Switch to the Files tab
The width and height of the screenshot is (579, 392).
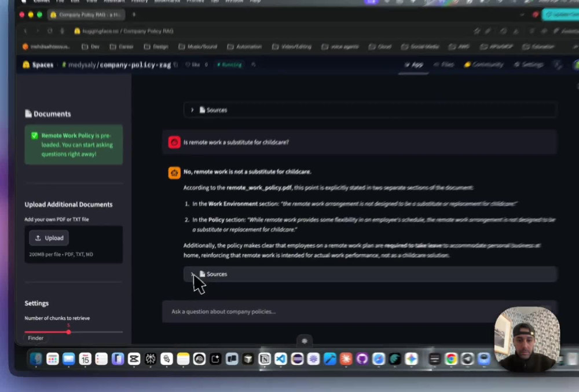pos(444,65)
